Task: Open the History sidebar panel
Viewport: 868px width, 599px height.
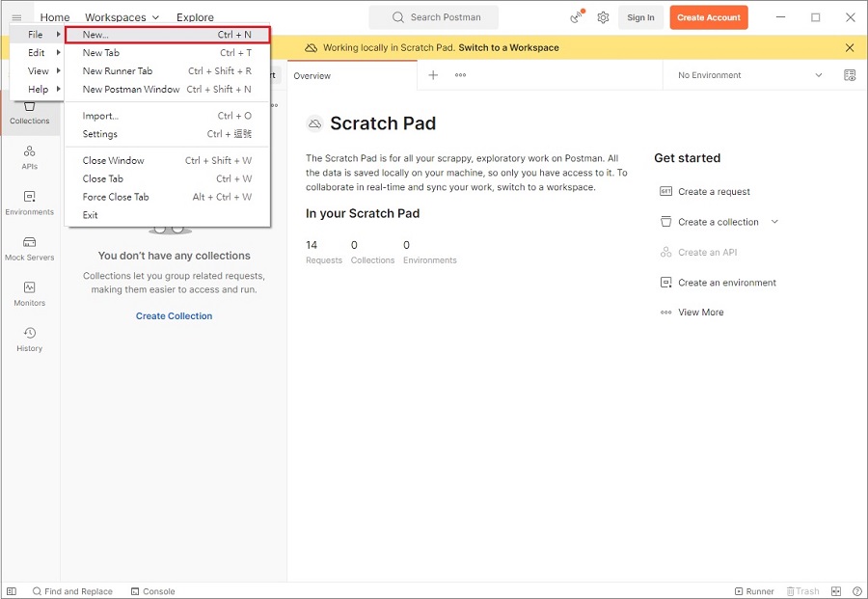Action: point(29,339)
